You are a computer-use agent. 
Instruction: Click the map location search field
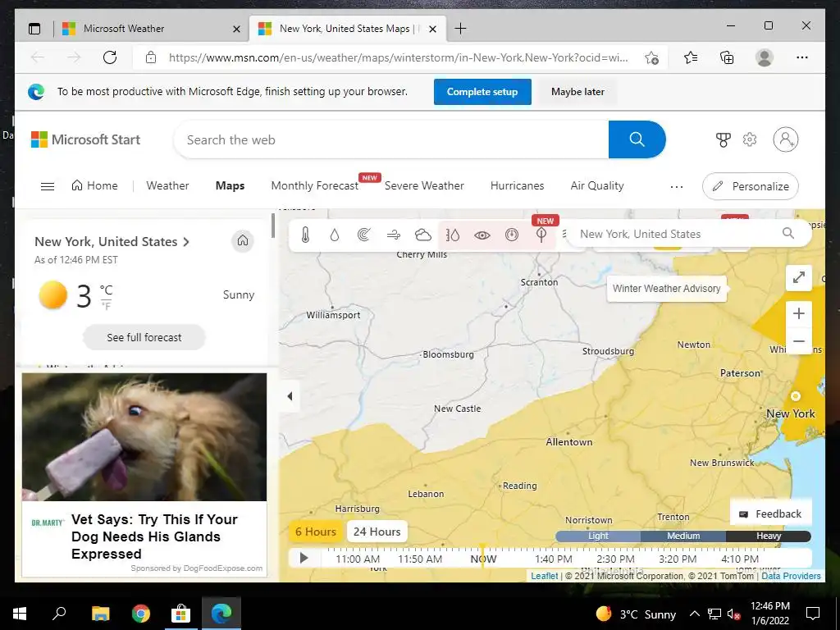pos(678,234)
